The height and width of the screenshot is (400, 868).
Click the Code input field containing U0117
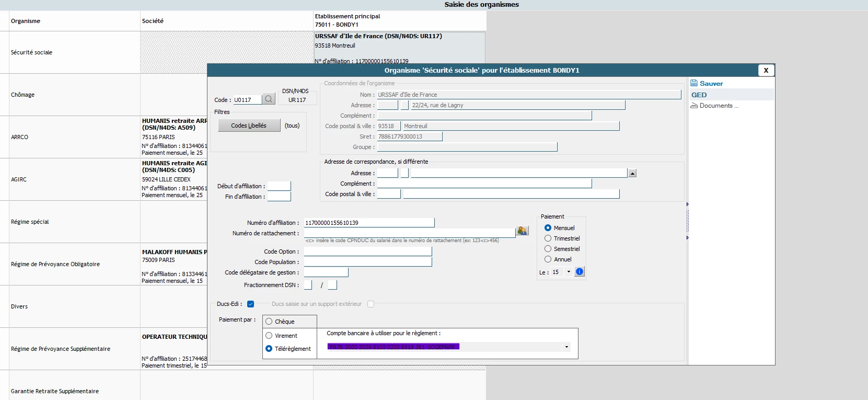247,100
